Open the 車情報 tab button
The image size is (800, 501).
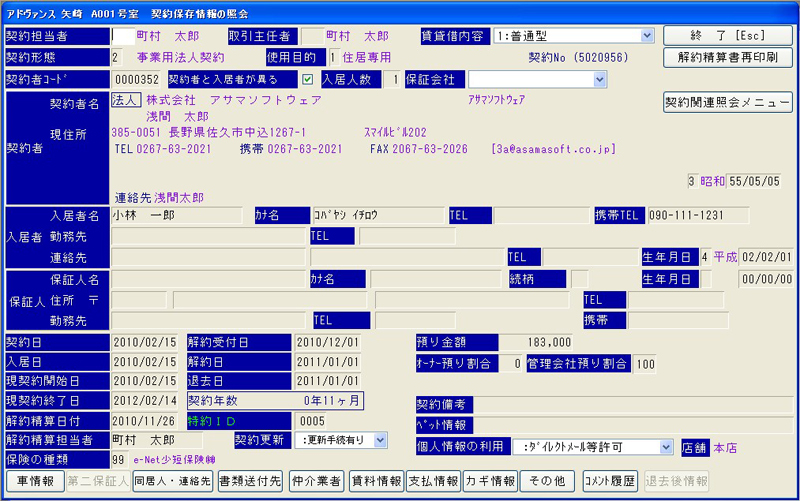[x=34, y=481]
